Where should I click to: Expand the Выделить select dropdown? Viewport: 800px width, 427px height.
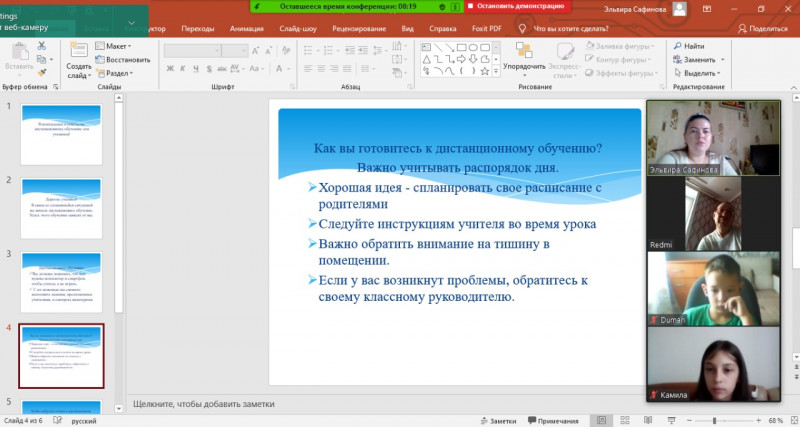pos(699,73)
